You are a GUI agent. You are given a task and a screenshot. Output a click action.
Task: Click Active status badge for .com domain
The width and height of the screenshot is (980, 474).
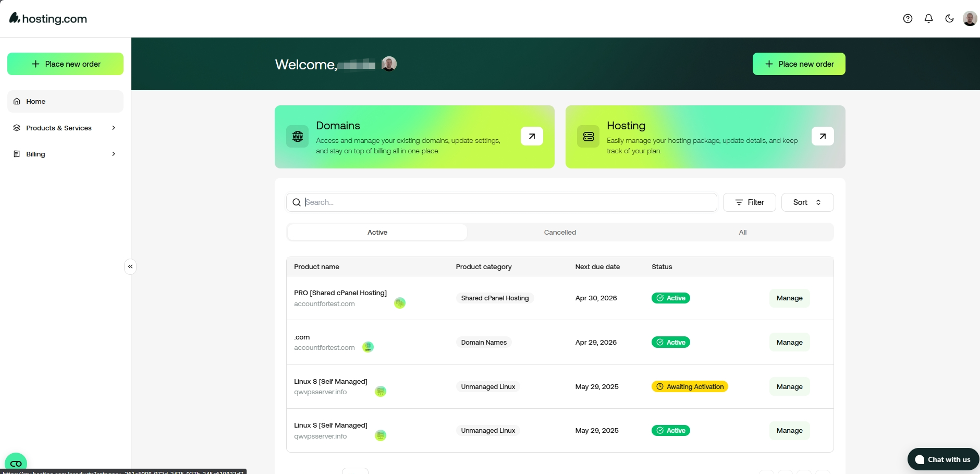pyautogui.click(x=671, y=342)
